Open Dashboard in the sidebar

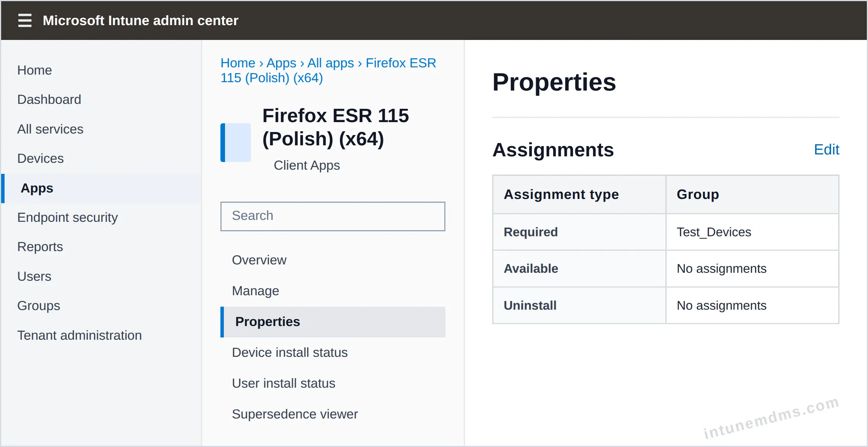(49, 99)
